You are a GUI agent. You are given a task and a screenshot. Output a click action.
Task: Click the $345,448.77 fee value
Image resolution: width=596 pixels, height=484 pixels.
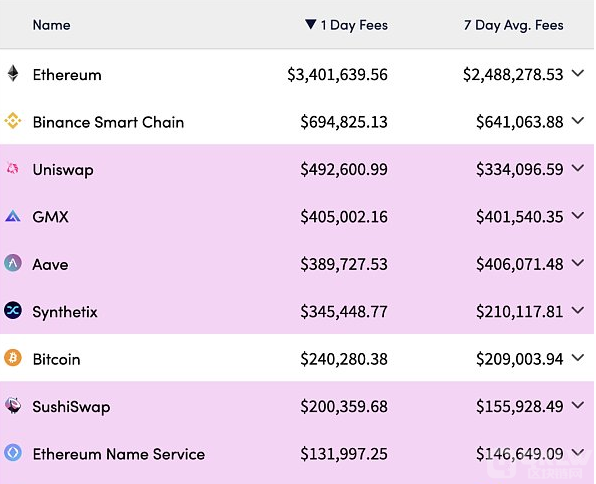click(344, 312)
